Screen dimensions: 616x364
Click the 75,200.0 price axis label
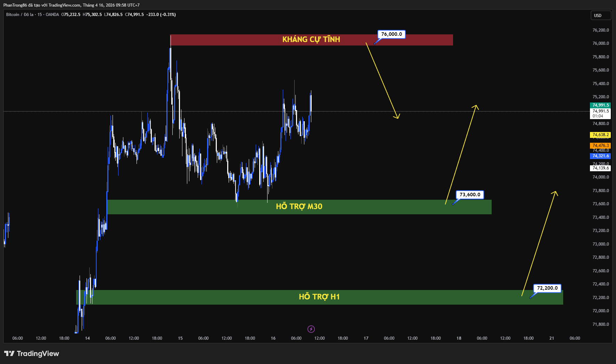coord(601,97)
